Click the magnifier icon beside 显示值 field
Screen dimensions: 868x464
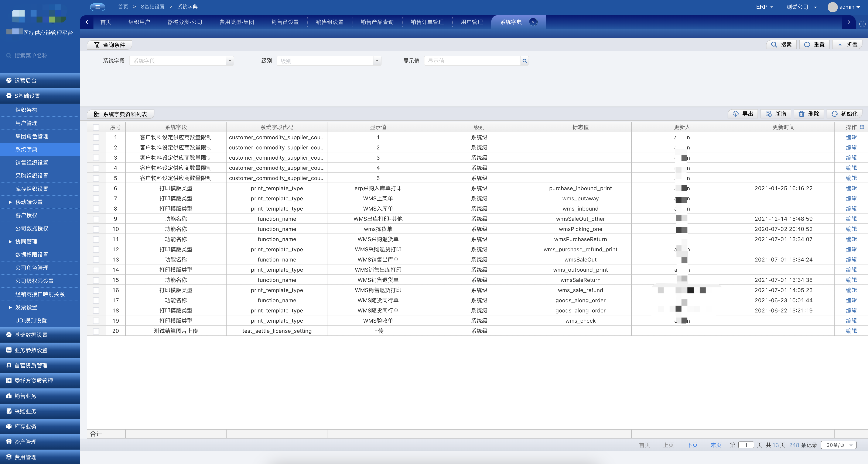(525, 61)
